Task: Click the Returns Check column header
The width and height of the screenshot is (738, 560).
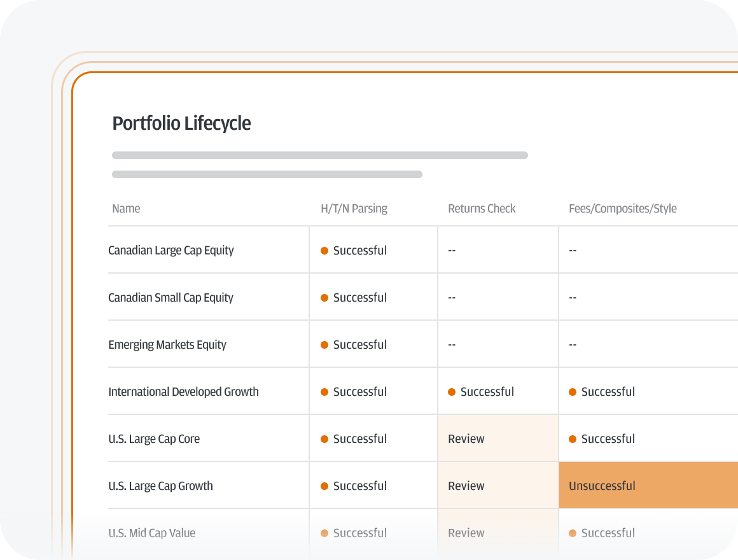Action: pyautogui.click(x=482, y=209)
